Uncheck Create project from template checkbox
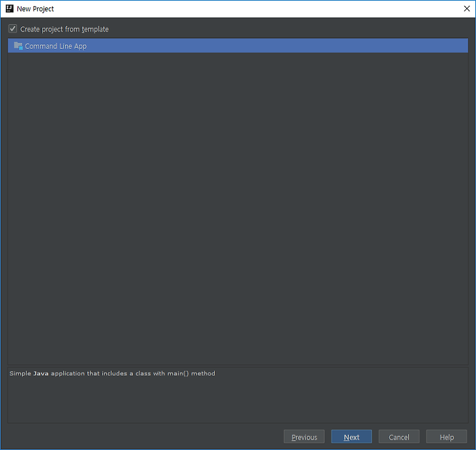This screenshot has width=476, height=450. tap(13, 29)
